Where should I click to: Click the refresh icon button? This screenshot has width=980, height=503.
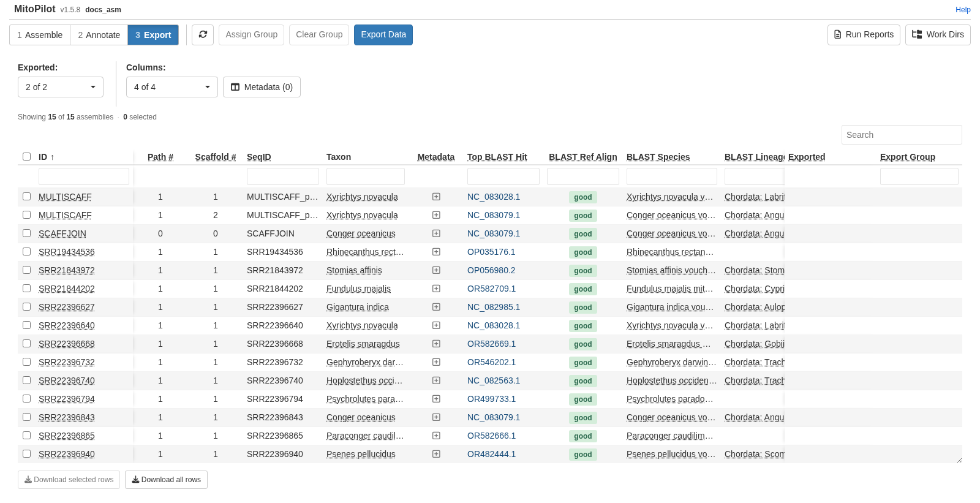[x=203, y=35]
